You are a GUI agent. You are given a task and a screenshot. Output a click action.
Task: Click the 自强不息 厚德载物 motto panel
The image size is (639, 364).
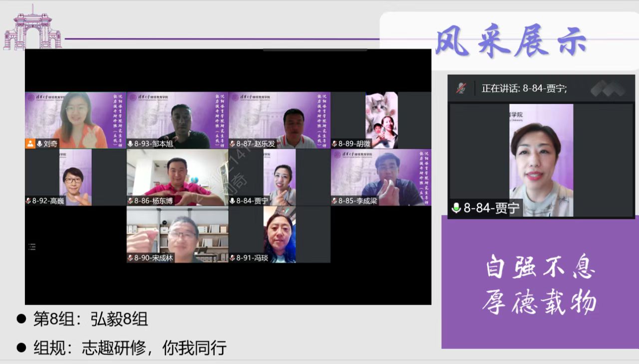(x=539, y=284)
